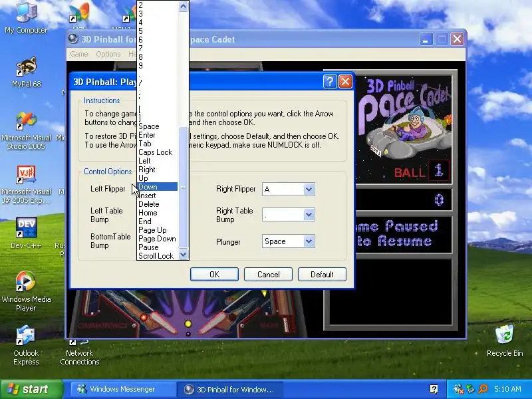Open the Start menu
The image size is (532, 399).
point(31,389)
